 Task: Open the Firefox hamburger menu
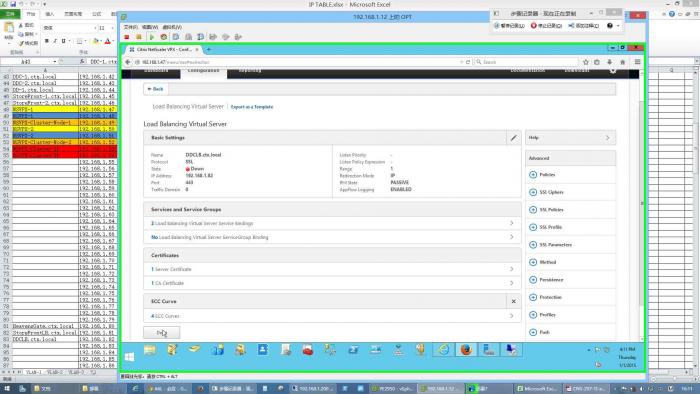[638, 62]
